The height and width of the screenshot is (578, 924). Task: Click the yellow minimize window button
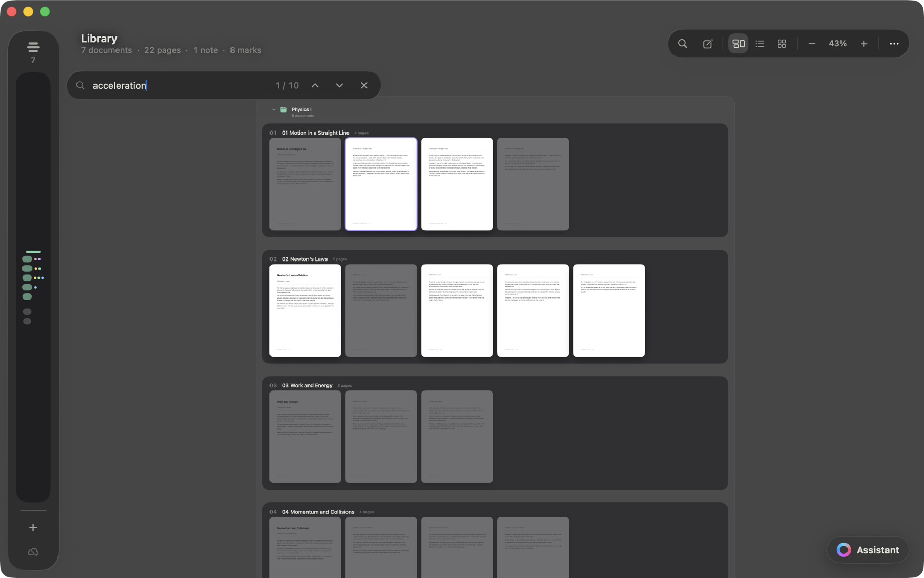pos(28,11)
